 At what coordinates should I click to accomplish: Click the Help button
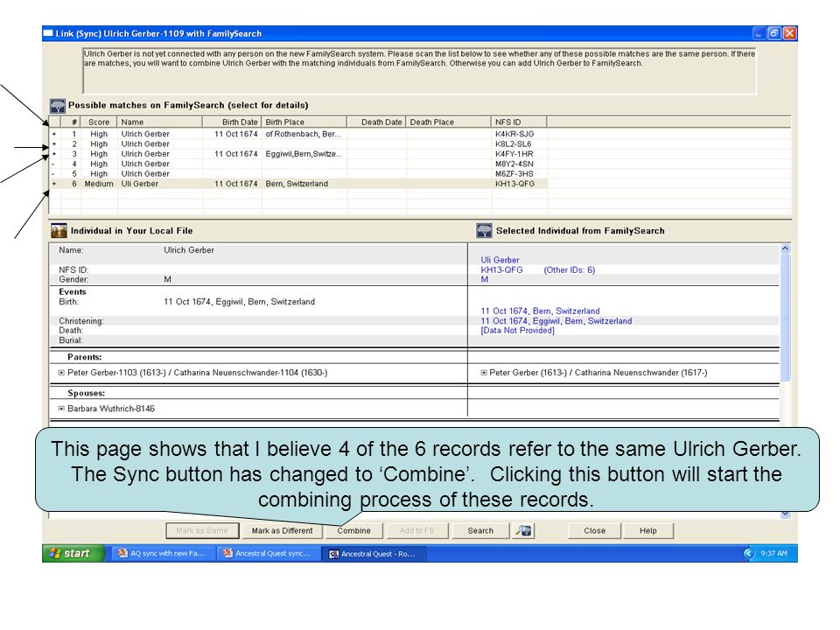[647, 531]
